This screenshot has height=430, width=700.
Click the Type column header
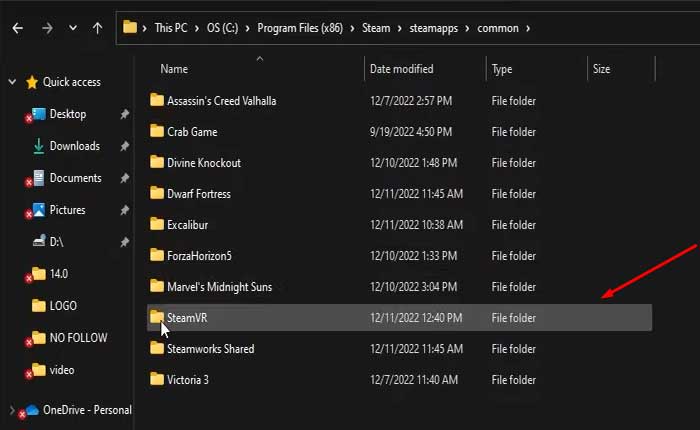point(502,69)
